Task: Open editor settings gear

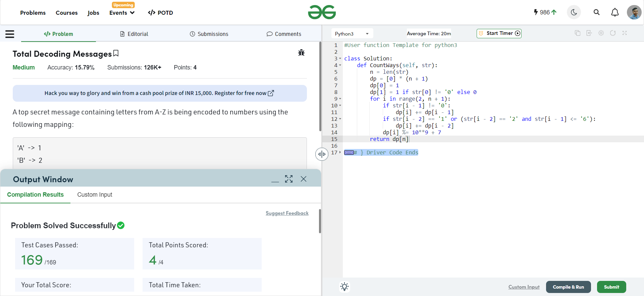Action: pyautogui.click(x=601, y=33)
